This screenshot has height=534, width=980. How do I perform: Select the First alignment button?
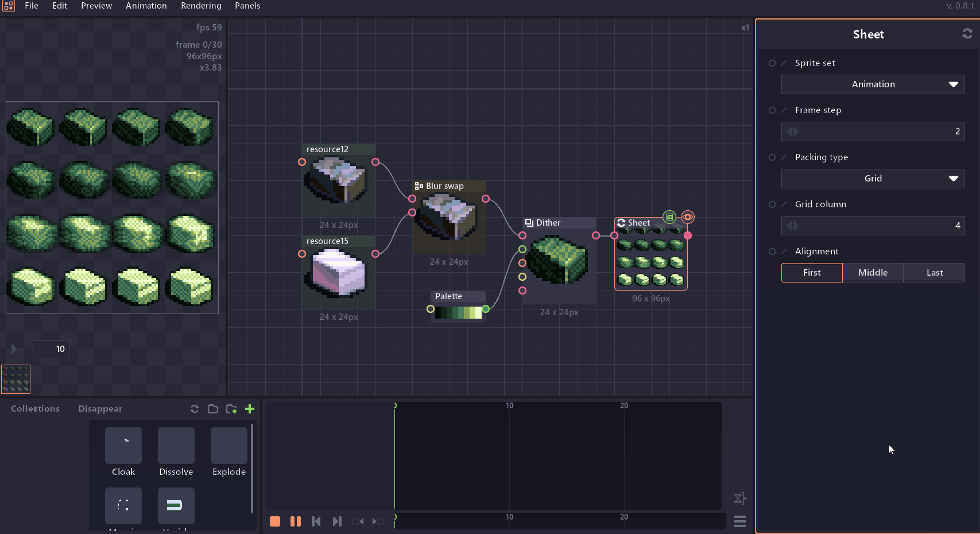pyautogui.click(x=812, y=272)
